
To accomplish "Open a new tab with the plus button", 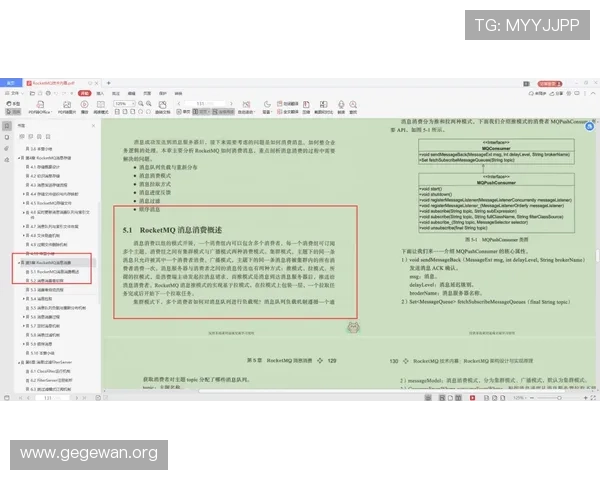I will [109, 83].
